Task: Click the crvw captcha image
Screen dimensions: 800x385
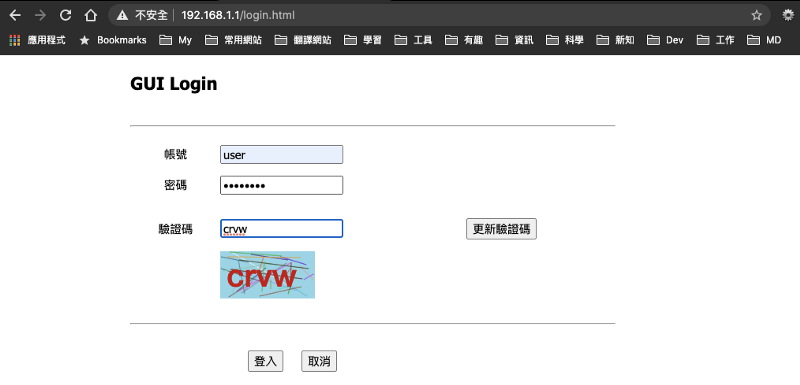Action: pos(267,275)
